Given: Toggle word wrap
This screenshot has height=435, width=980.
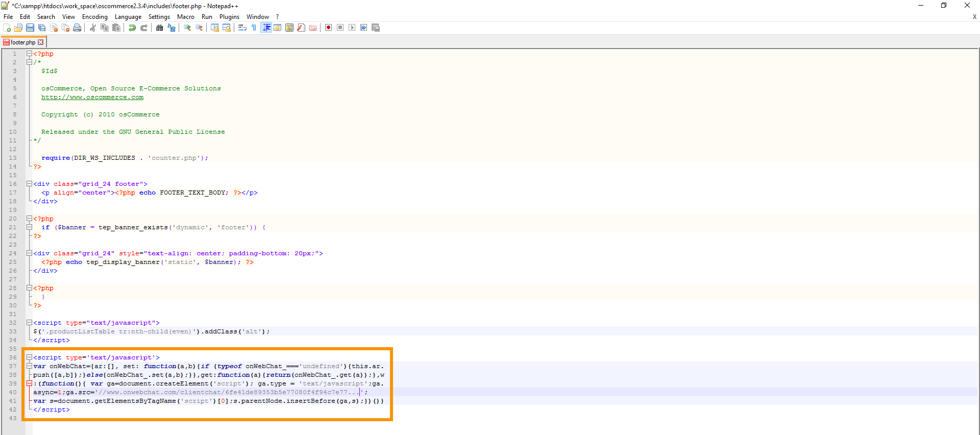Looking at the screenshot, I should (242, 28).
